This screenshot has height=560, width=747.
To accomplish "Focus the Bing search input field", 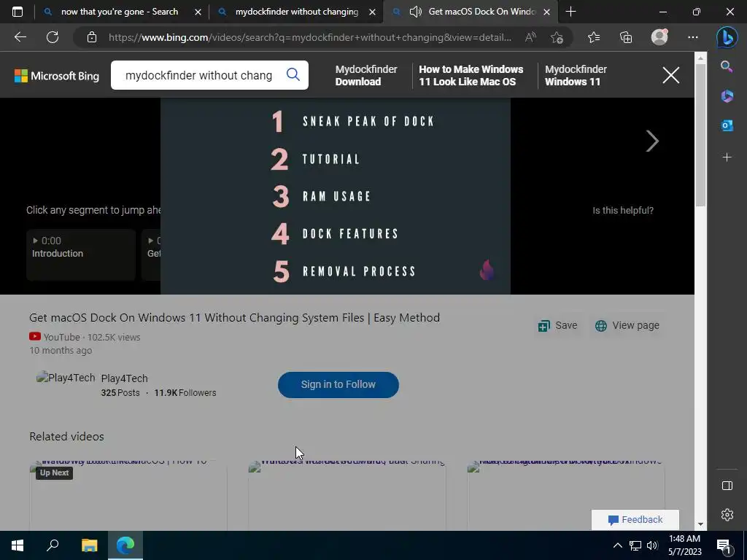I will coord(198,75).
